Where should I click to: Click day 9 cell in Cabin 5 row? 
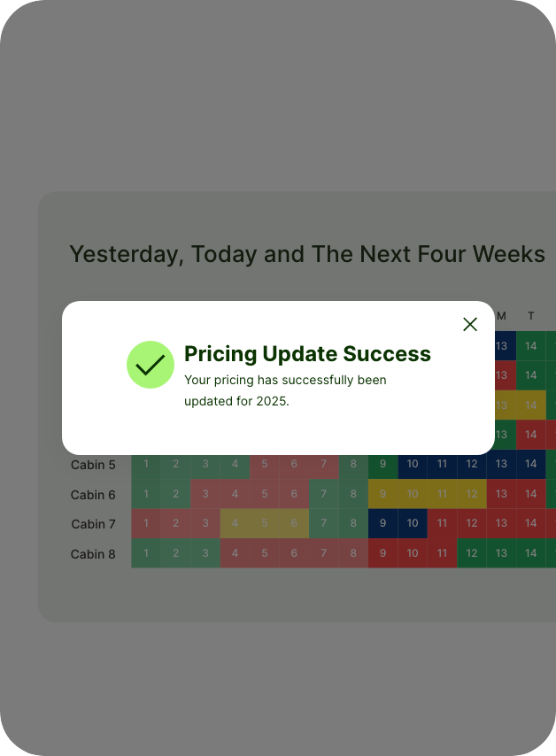[382, 465]
